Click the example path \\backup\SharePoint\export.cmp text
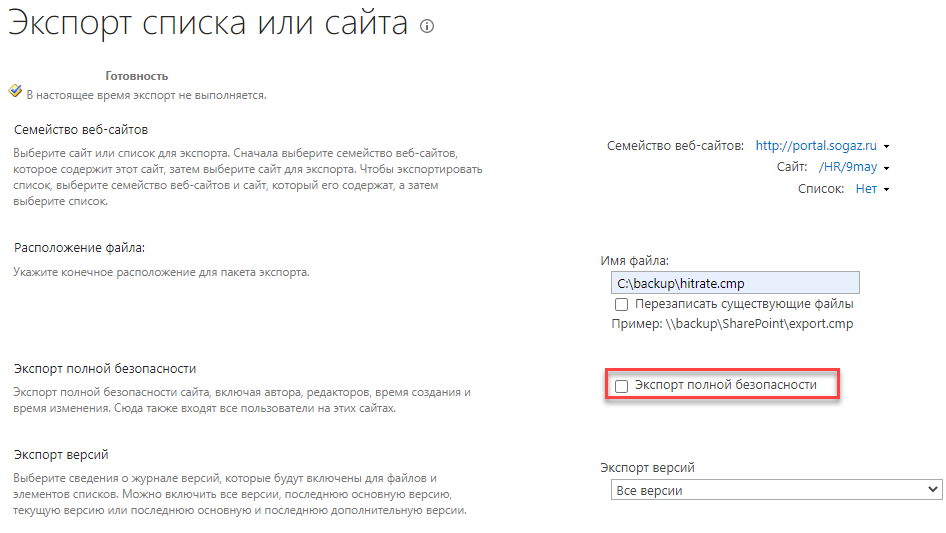This screenshot has width=946, height=533. 732,324
